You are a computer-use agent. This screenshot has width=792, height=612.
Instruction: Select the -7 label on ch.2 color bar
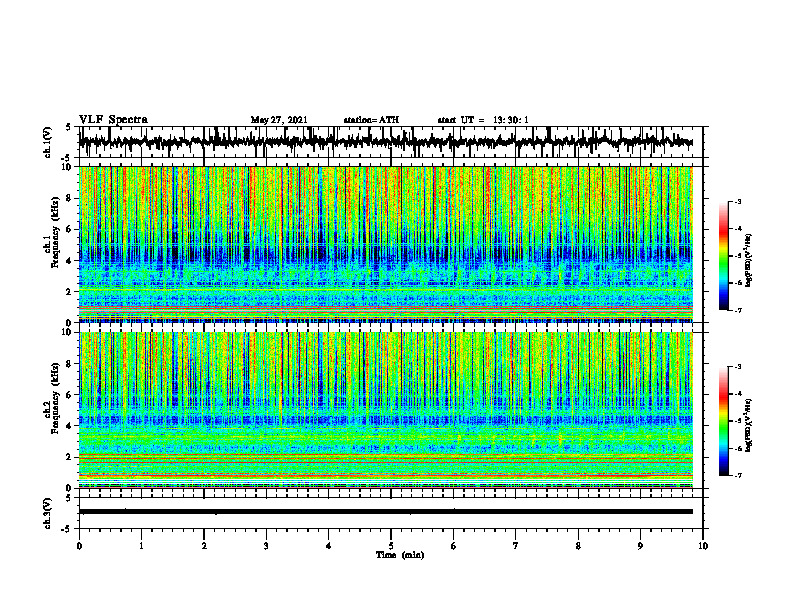click(737, 476)
